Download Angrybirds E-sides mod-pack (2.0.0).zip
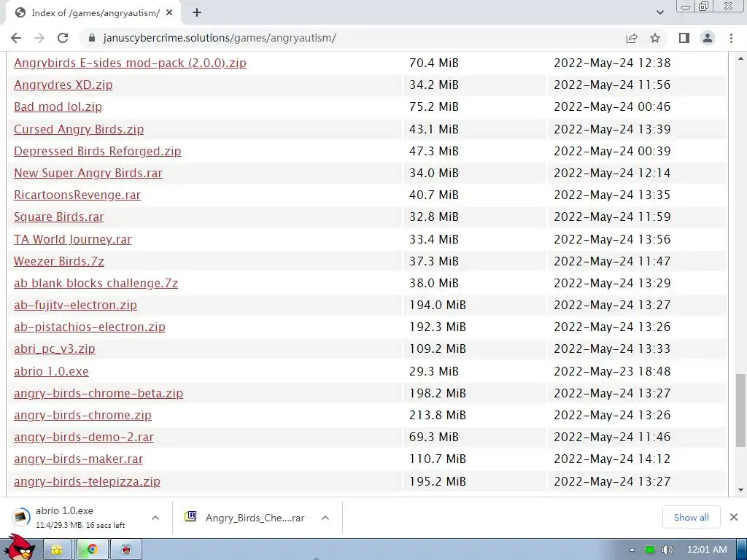747x560 pixels. (x=130, y=63)
